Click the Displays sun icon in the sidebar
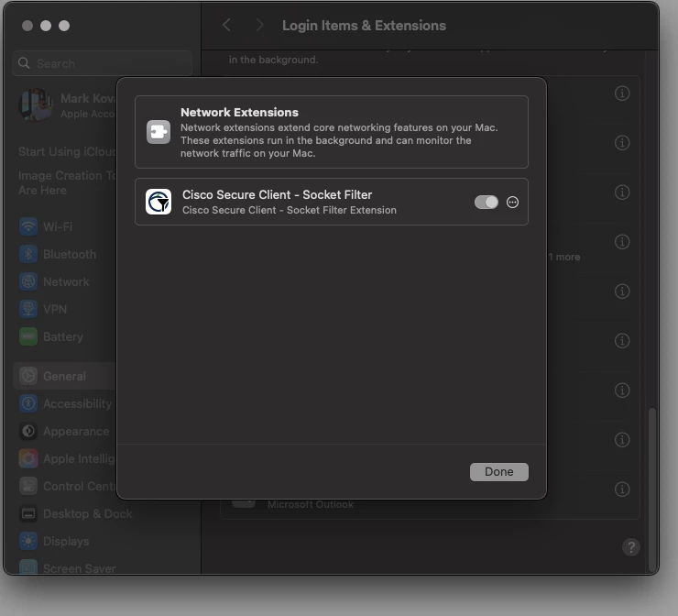 28,541
